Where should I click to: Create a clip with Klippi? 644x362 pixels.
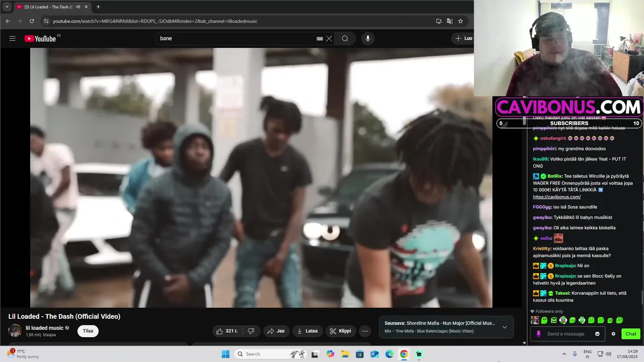(x=341, y=331)
